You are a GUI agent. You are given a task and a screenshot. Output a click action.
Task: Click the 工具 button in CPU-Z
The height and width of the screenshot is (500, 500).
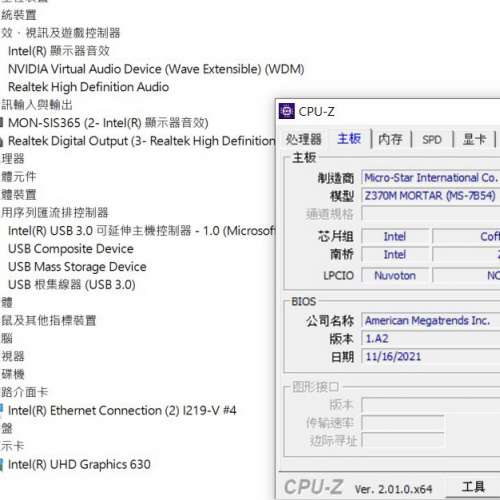click(473, 487)
